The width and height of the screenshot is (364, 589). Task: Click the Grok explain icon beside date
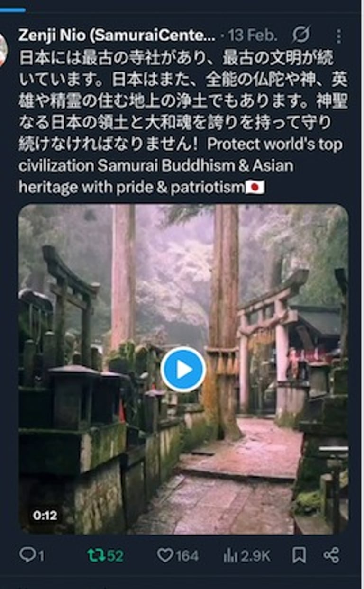point(301,34)
